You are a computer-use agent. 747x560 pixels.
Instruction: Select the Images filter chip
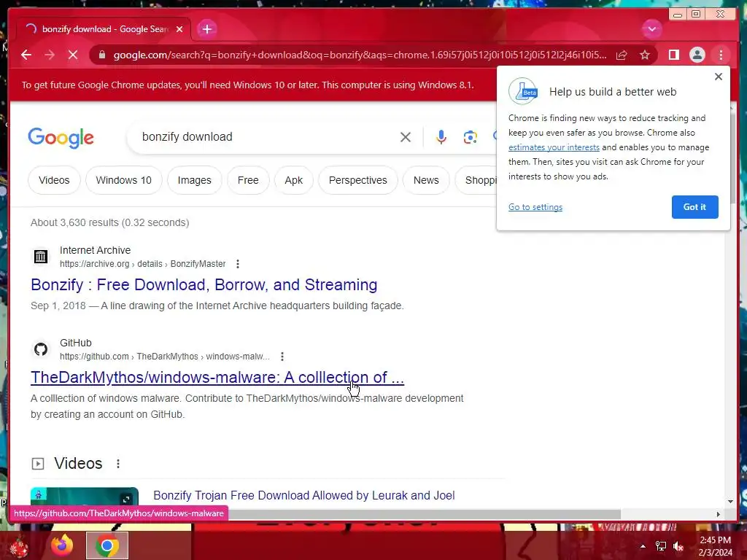[194, 180]
